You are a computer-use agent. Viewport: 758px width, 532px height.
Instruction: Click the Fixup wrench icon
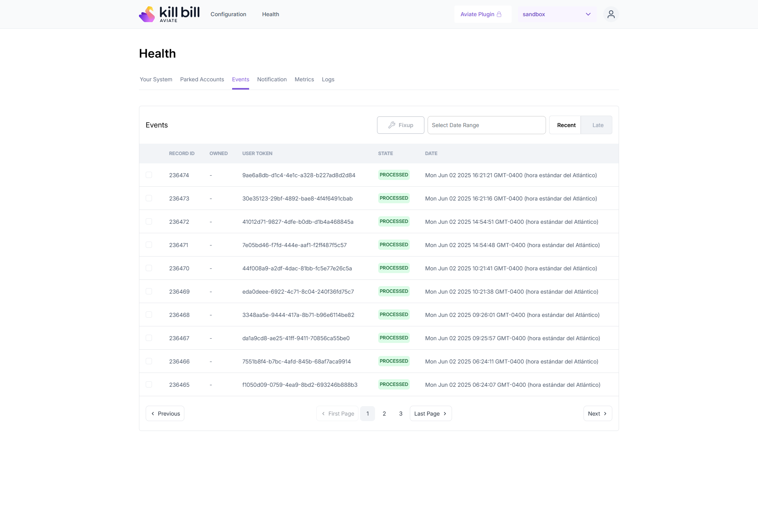point(392,125)
